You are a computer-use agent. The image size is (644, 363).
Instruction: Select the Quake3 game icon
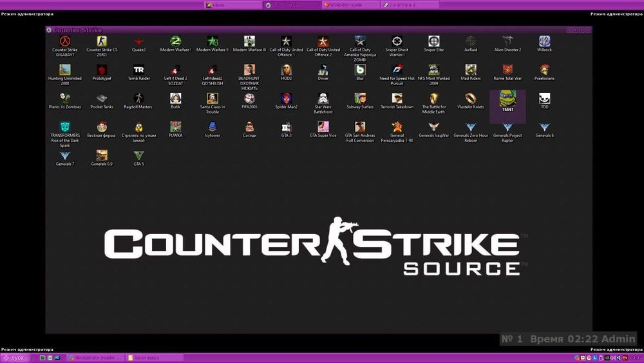click(x=139, y=41)
